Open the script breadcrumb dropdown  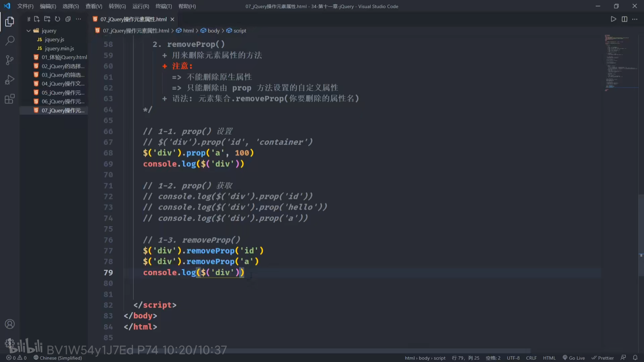(239, 31)
